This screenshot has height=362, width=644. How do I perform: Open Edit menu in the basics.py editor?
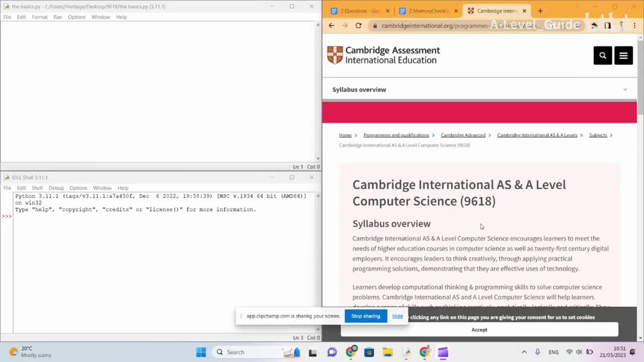click(21, 17)
